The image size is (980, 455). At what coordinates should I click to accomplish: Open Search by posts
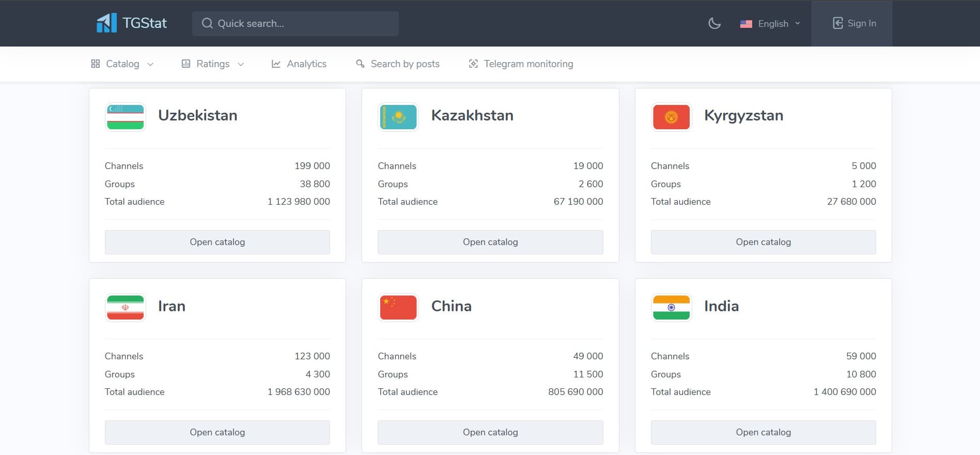point(398,64)
